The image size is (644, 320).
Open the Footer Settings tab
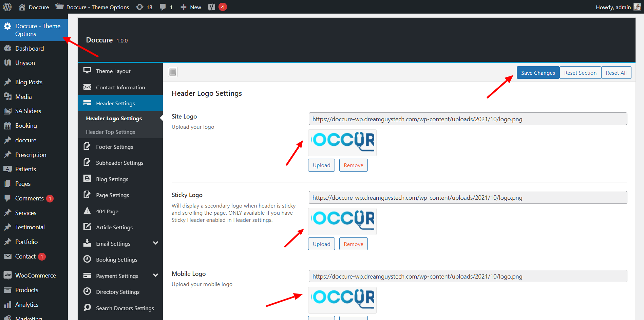(114, 147)
